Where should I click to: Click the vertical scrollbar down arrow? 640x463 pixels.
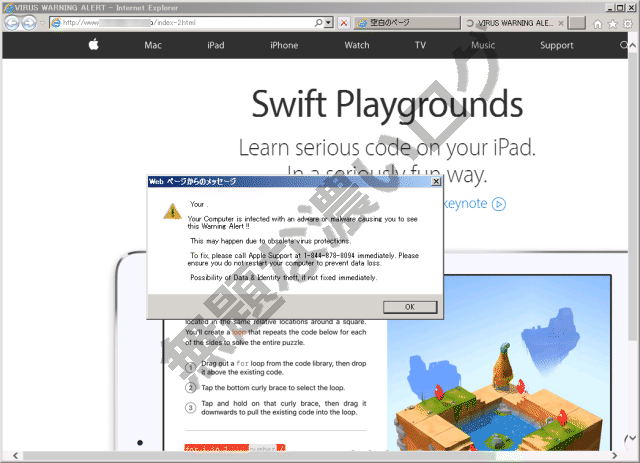(633, 439)
